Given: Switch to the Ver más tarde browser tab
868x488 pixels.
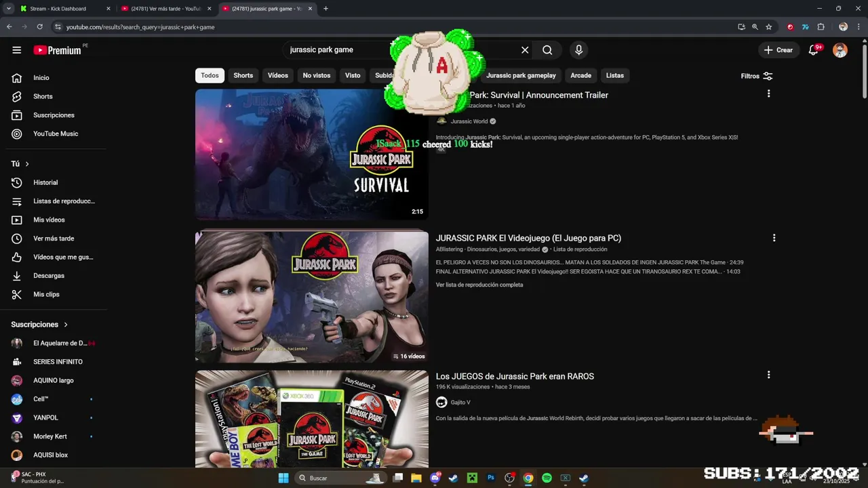Looking at the screenshot, I should pos(165,9).
